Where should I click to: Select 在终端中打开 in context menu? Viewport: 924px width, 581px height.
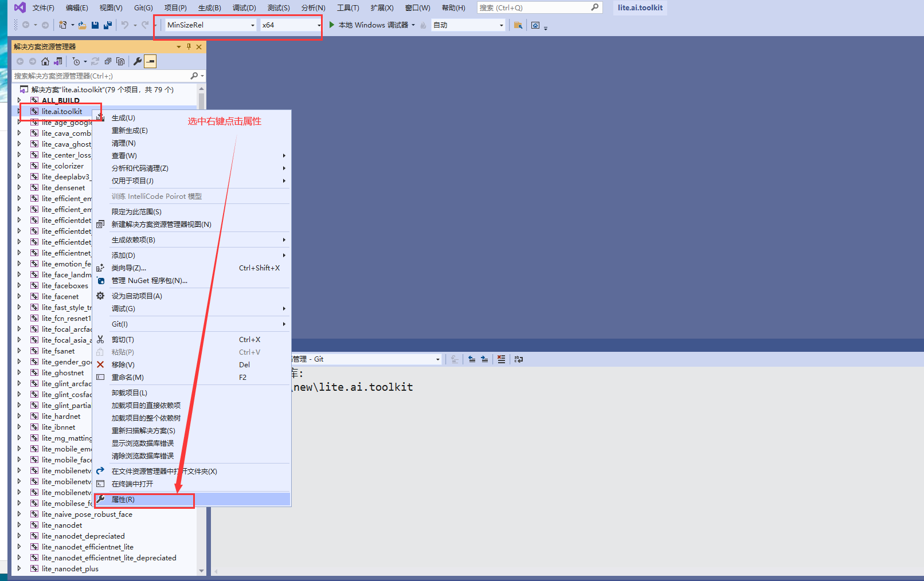click(192, 484)
